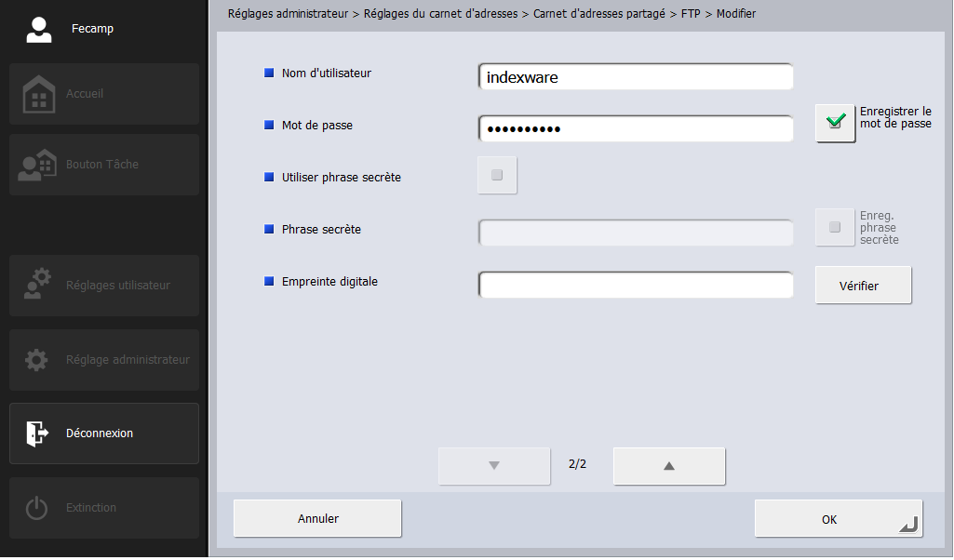954x560 pixels.
Task: Click the Empreinte digitale text field
Action: pyautogui.click(x=636, y=285)
